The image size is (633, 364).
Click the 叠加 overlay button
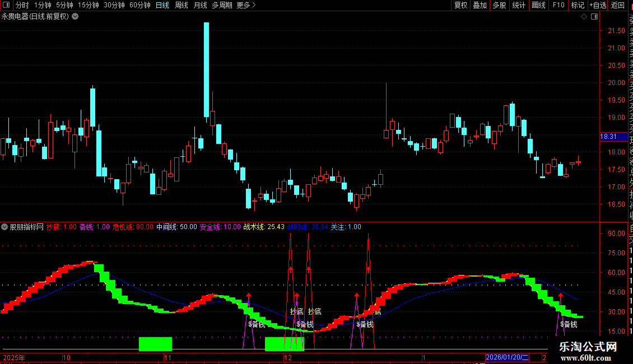pyautogui.click(x=480, y=5)
